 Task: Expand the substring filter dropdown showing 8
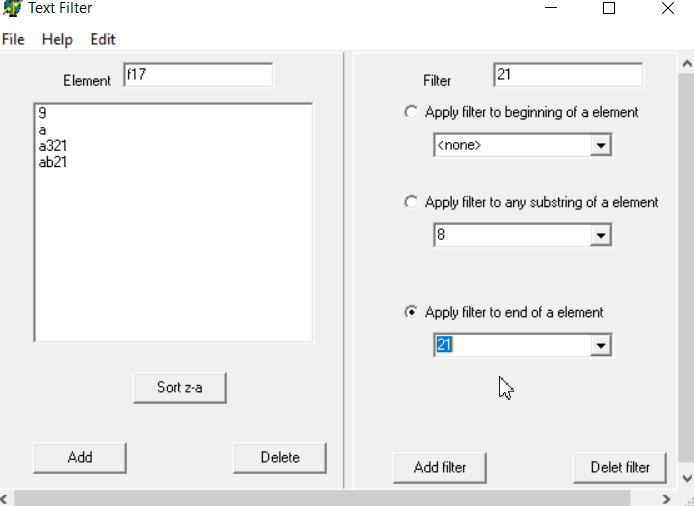pos(601,235)
